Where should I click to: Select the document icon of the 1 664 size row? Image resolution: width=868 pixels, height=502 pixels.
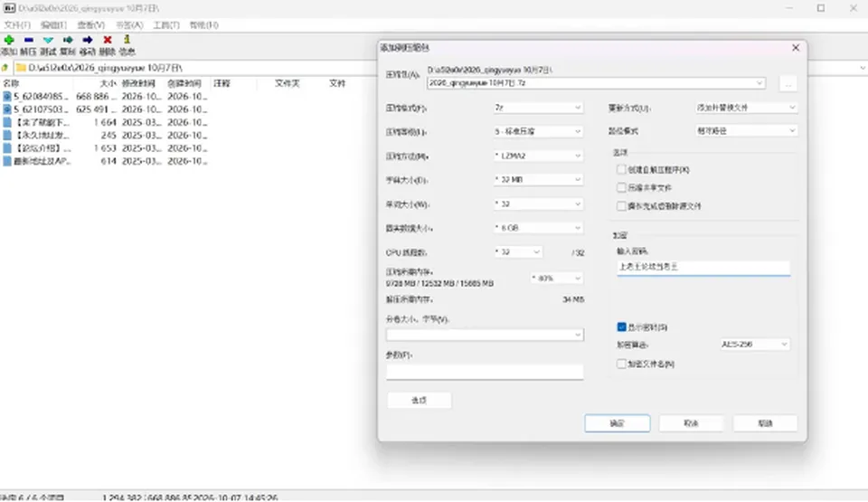pyautogui.click(x=6, y=122)
